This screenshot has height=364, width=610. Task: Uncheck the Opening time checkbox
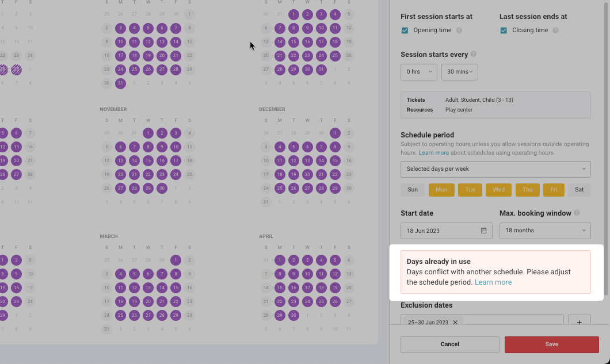[405, 30]
